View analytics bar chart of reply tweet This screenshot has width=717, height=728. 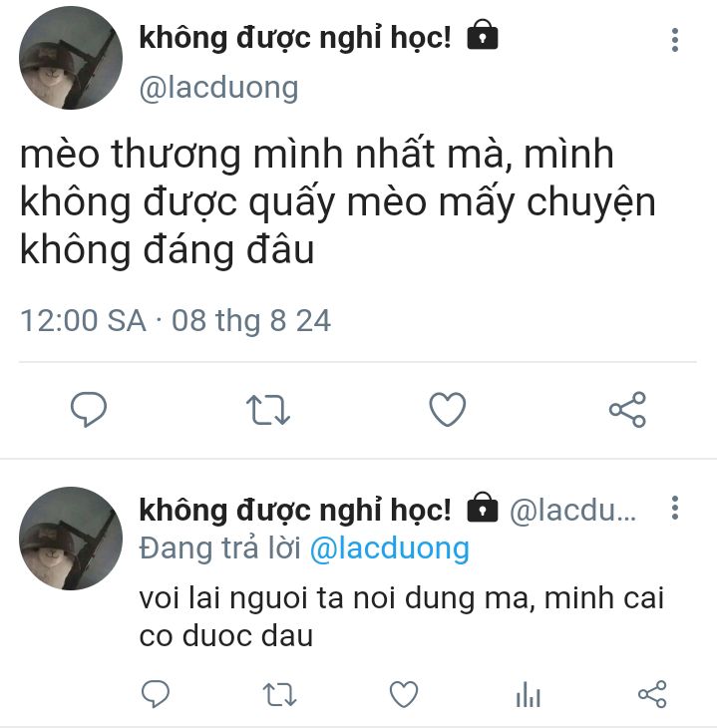(x=528, y=694)
